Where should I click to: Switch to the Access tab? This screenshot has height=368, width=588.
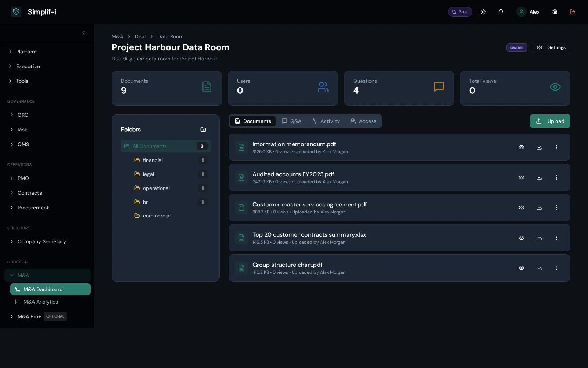pos(363,121)
